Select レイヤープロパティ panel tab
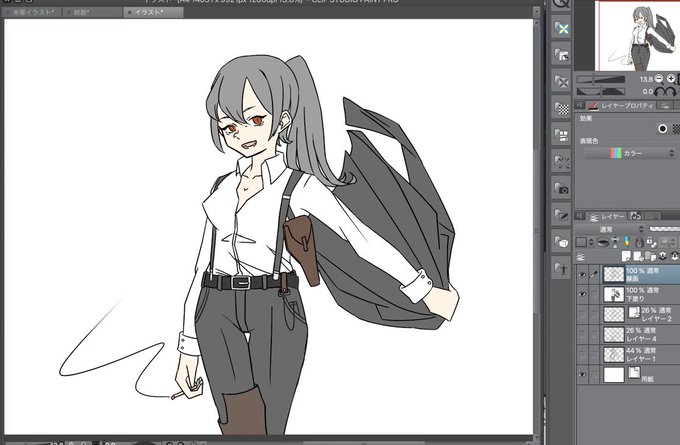680x445 pixels. point(621,105)
